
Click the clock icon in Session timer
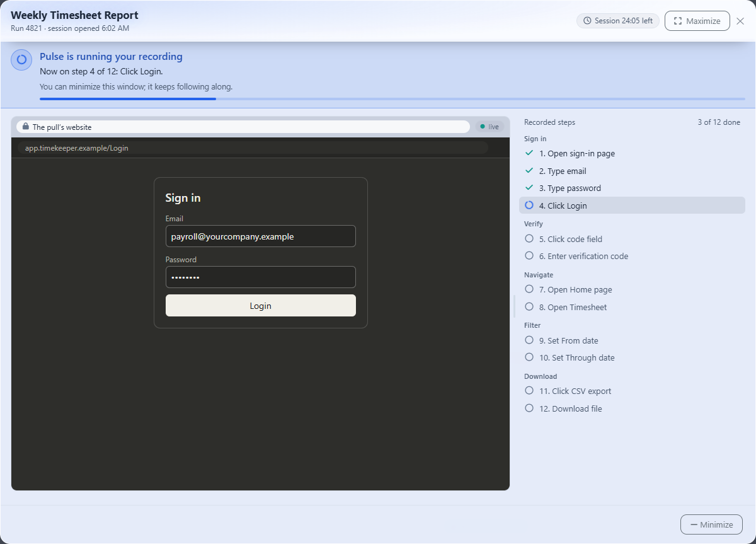(588, 21)
